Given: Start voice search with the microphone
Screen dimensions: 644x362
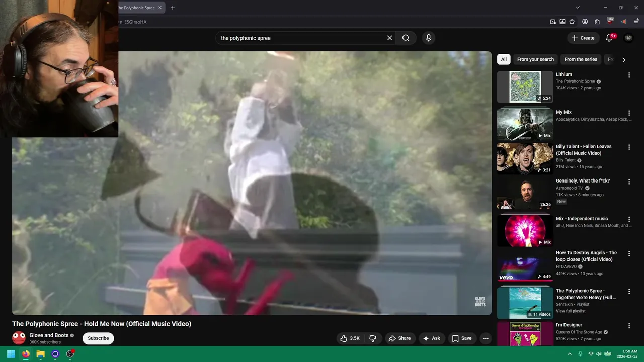Looking at the screenshot, I should pyautogui.click(x=428, y=38).
